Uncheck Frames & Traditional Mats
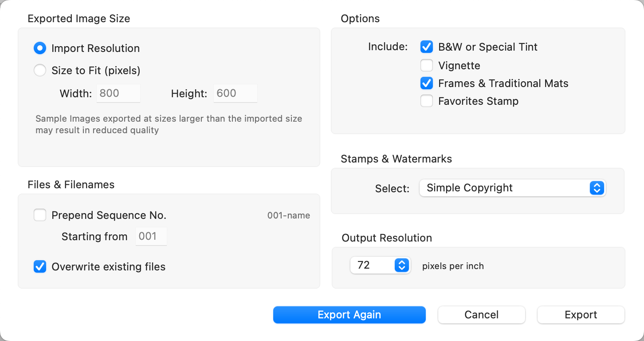Viewport: 644px width, 341px height. [427, 83]
